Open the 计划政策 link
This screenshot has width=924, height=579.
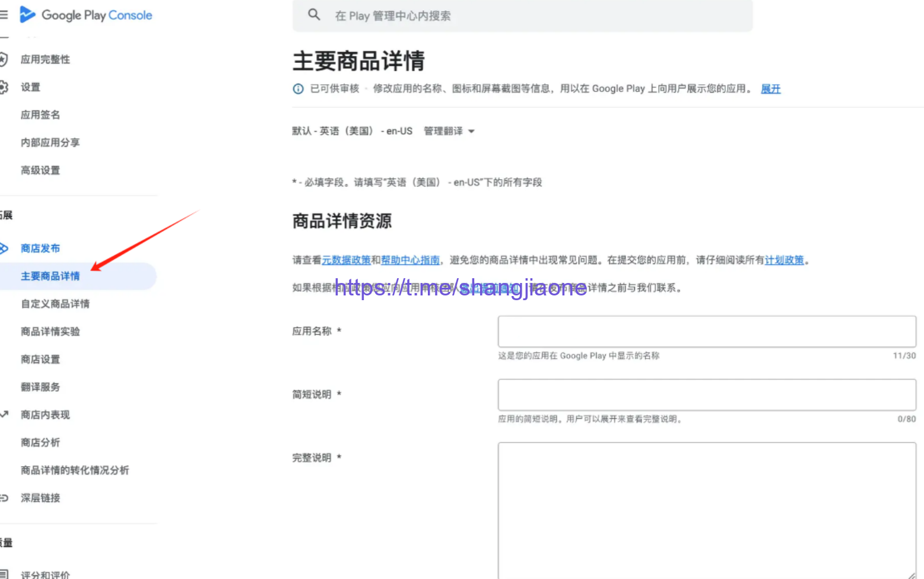click(x=785, y=260)
